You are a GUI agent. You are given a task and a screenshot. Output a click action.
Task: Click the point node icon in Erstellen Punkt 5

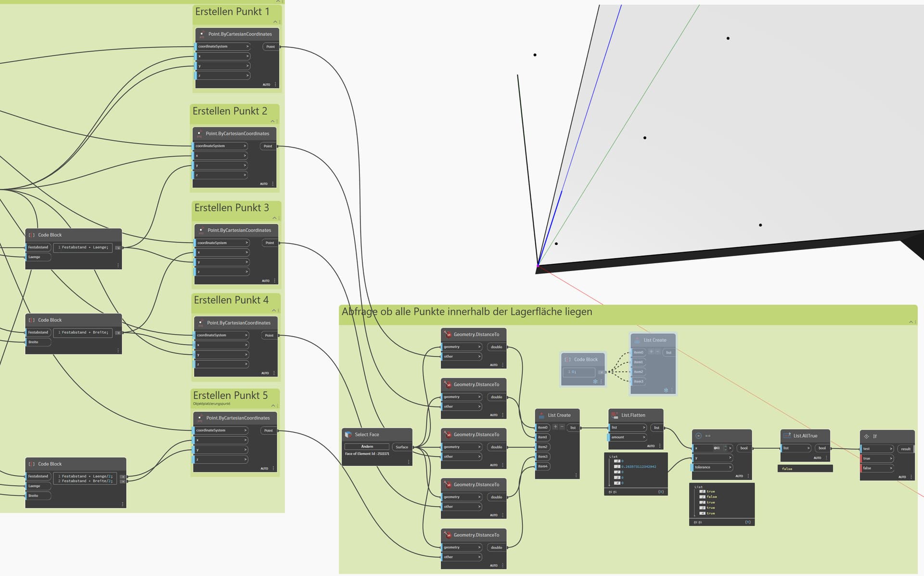pos(200,419)
